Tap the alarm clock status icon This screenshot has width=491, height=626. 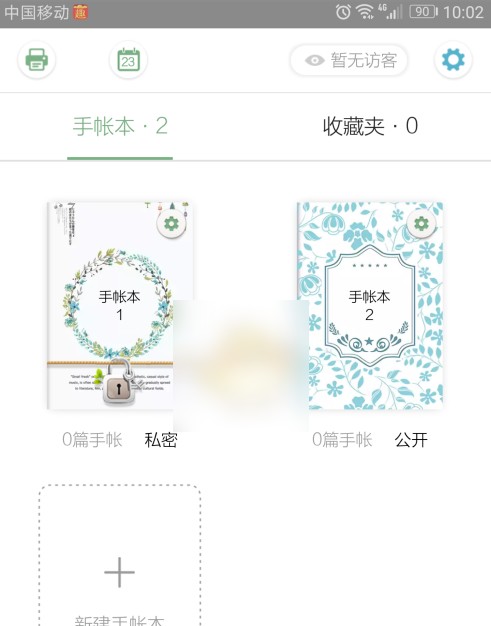click(x=343, y=12)
